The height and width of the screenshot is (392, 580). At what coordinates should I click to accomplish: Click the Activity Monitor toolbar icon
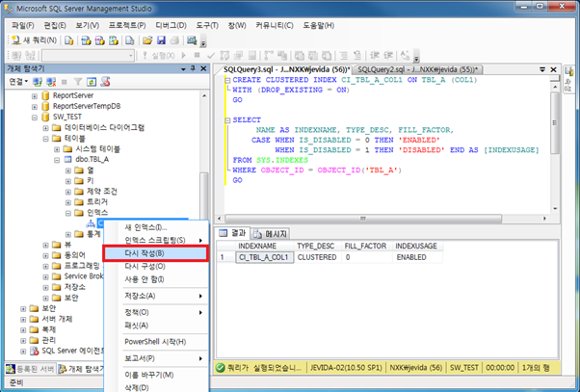coord(192,39)
